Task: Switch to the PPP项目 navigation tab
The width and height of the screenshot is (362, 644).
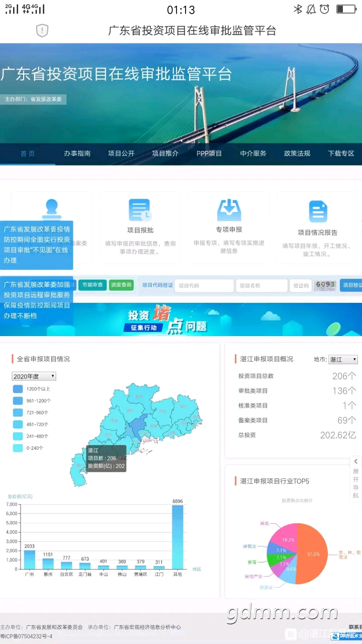Action: click(209, 153)
